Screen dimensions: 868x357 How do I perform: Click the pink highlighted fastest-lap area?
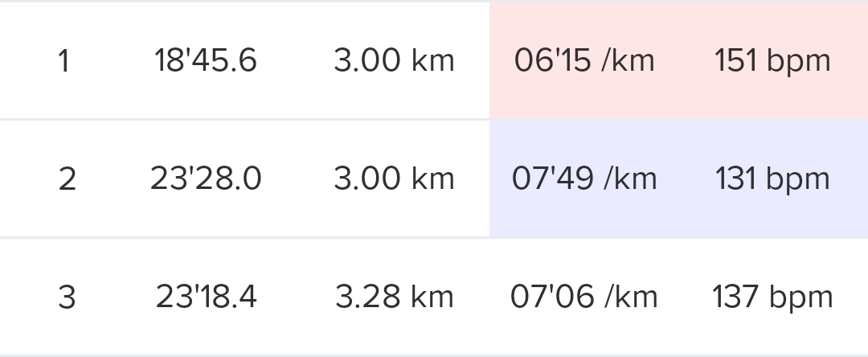point(678,95)
